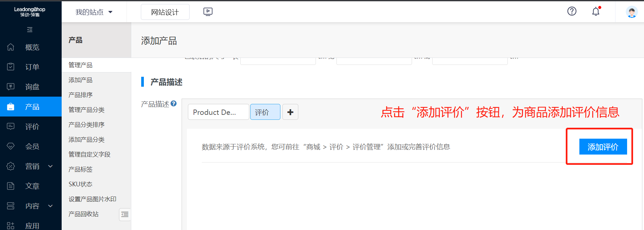
Task: Open 订单 in the left sidebar
Action: click(32, 67)
